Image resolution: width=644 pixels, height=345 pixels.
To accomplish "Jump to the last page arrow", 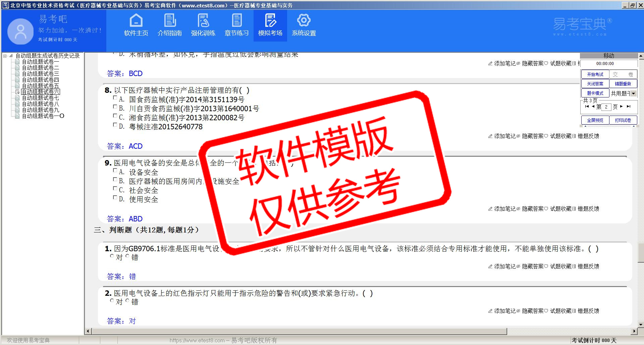I will tap(629, 107).
